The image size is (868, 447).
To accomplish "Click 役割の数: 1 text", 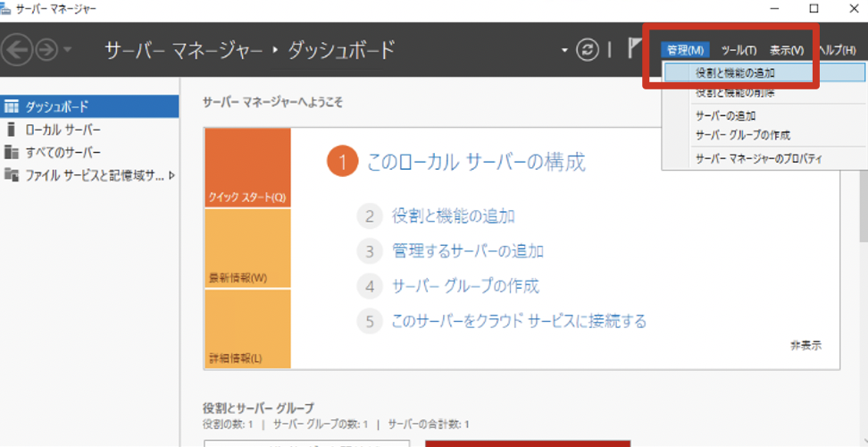I will click(x=228, y=425).
